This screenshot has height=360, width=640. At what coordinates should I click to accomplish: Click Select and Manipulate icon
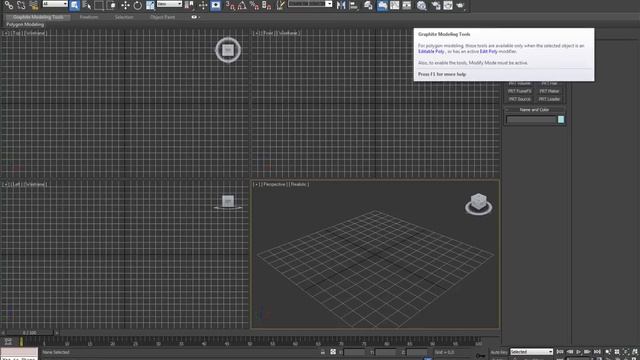tap(202, 5)
